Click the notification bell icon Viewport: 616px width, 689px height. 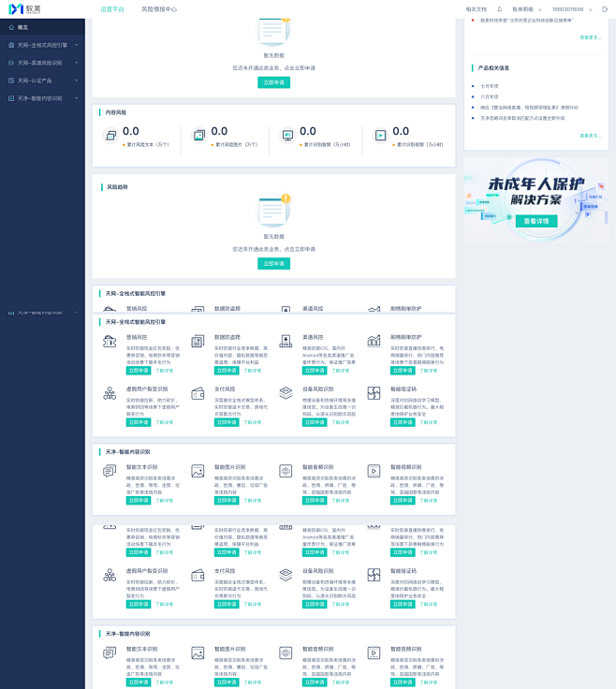point(500,9)
